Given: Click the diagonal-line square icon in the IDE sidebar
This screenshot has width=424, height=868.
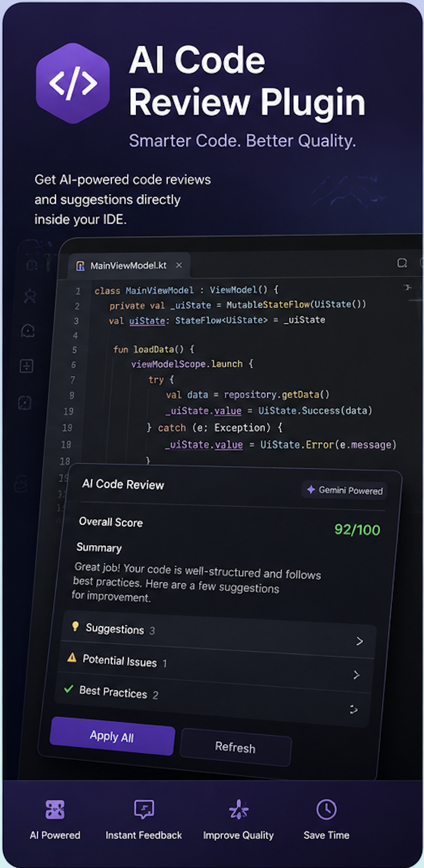Looking at the screenshot, I should [x=25, y=403].
